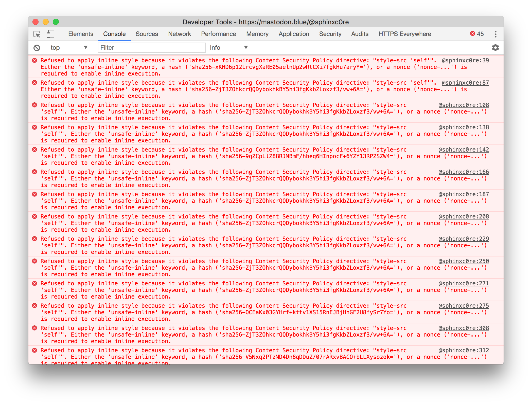The height and width of the screenshot is (405, 532).
Task: Click the @sphinxc0re:208 link
Action: point(464,216)
